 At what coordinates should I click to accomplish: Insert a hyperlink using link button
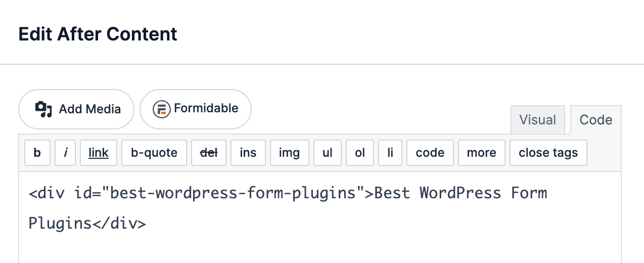pos(99,153)
